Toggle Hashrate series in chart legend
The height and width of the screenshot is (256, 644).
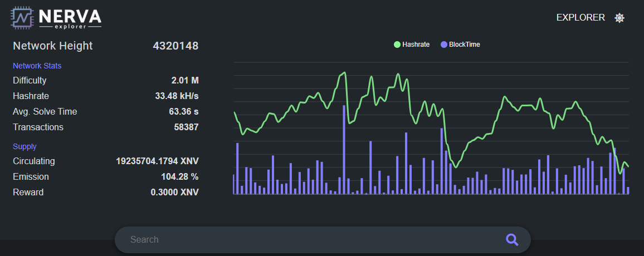coord(412,45)
